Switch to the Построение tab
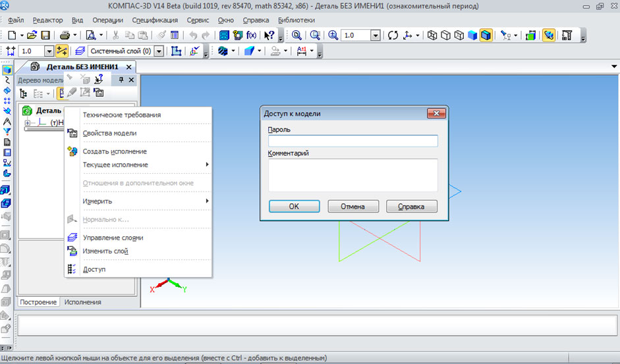Image resolution: width=620 pixels, height=364 pixels. (x=38, y=302)
